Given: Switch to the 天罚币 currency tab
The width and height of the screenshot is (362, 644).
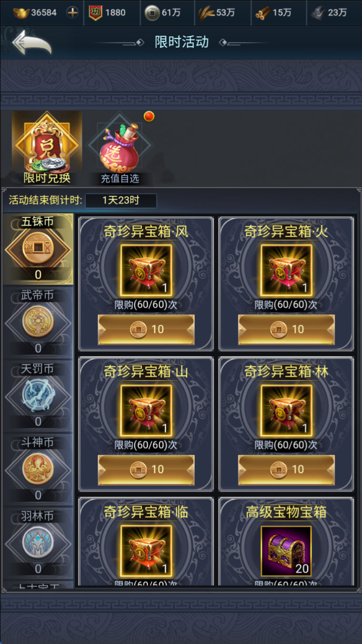Looking at the screenshot, I should click(38, 395).
